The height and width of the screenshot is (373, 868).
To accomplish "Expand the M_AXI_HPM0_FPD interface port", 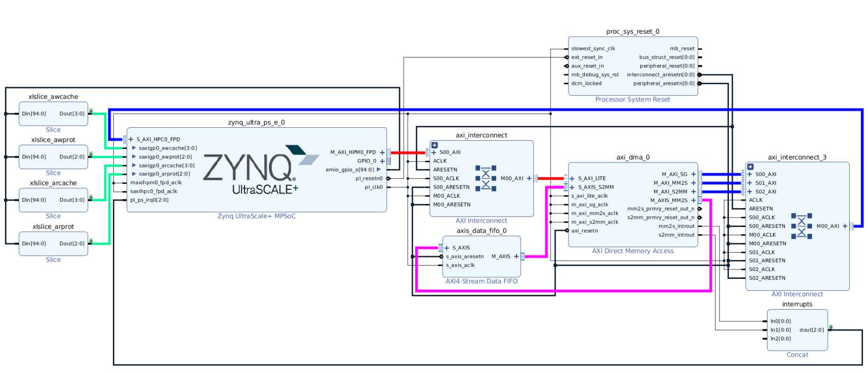I will tap(382, 153).
